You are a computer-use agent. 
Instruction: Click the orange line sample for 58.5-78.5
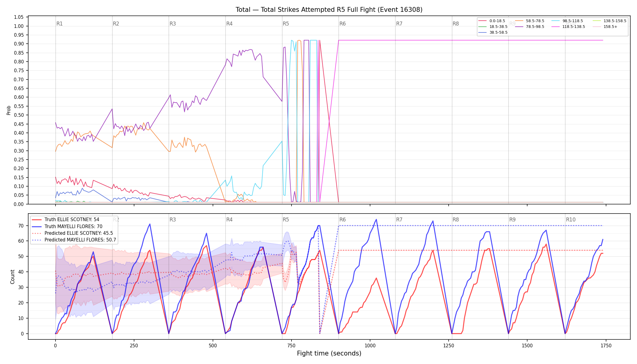(519, 21)
